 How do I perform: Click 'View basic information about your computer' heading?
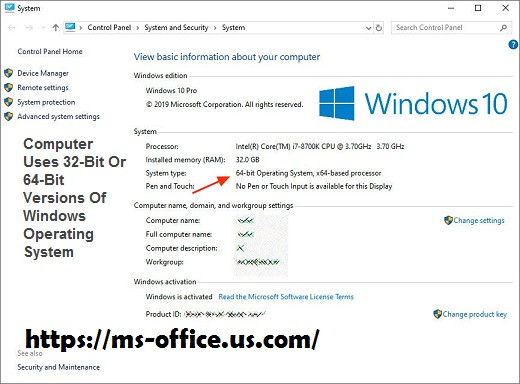(227, 57)
